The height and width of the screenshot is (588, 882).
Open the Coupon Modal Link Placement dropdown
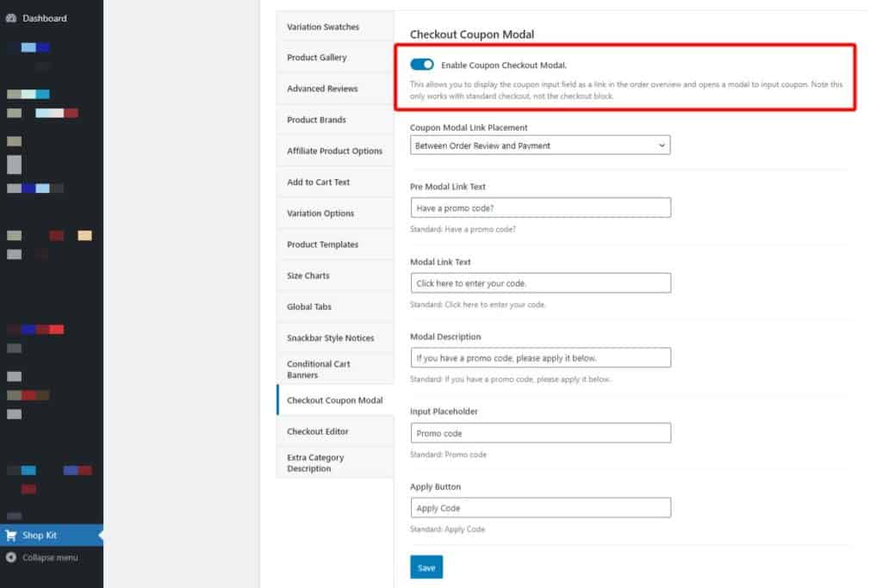540,145
